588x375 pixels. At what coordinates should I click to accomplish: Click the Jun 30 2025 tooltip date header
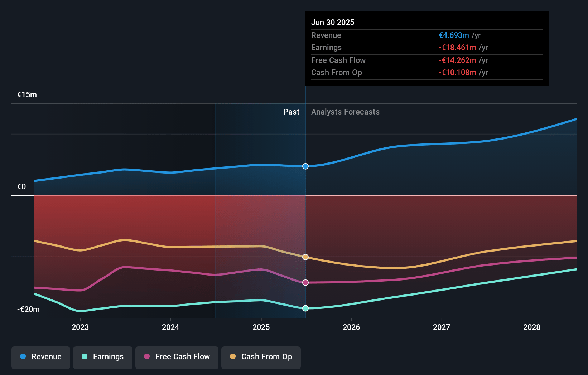pos(333,23)
